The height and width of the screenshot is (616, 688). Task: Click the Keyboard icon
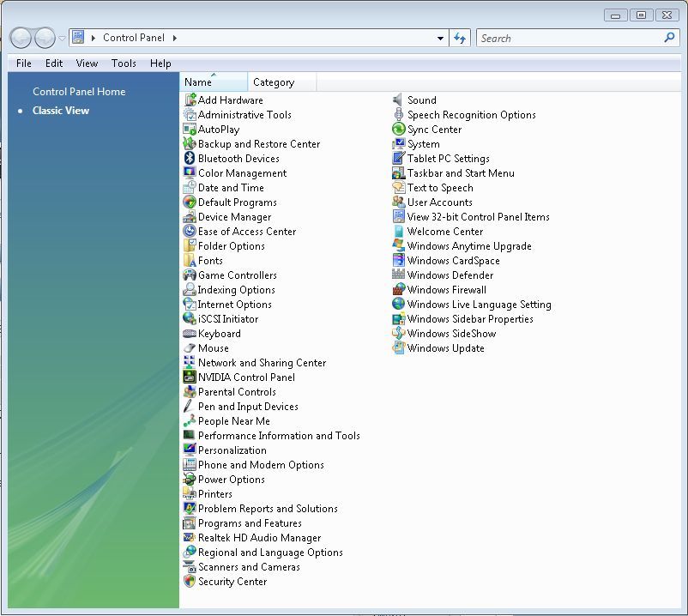point(190,334)
